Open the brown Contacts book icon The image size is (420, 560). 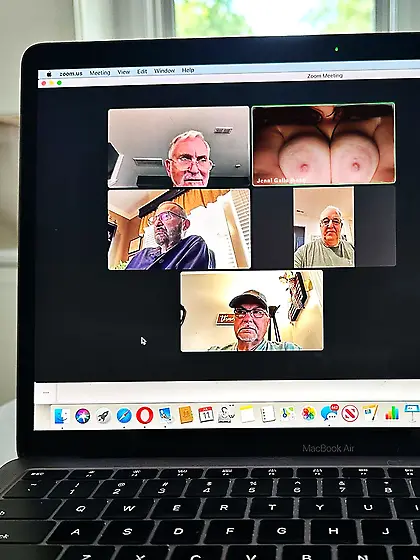tap(186, 415)
